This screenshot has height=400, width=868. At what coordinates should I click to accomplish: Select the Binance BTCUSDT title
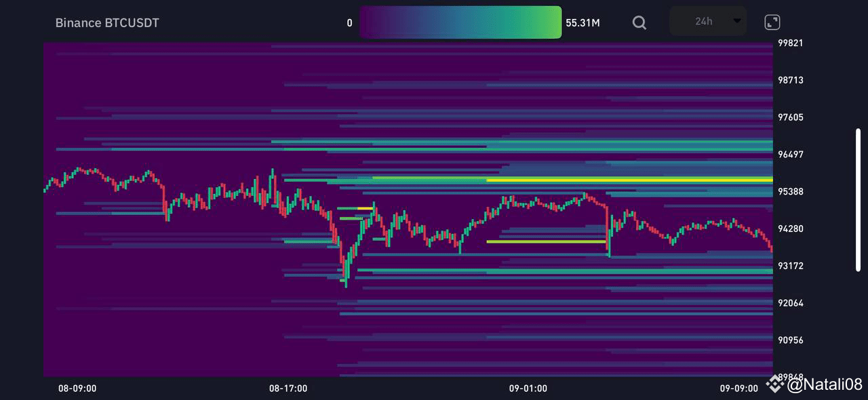[x=106, y=22]
